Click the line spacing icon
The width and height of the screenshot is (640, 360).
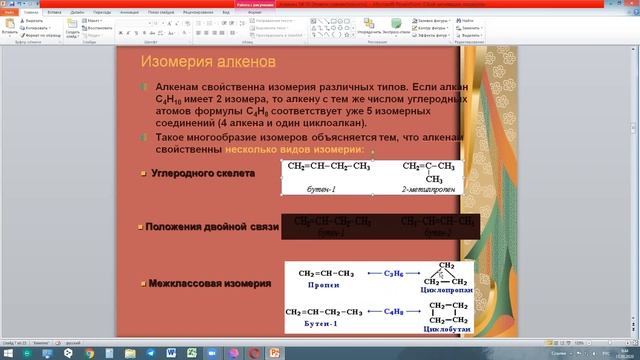[x=242, y=24]
